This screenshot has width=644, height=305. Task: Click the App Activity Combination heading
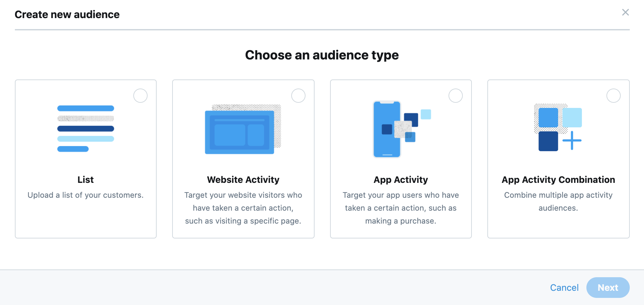click(x=558, y=180)
